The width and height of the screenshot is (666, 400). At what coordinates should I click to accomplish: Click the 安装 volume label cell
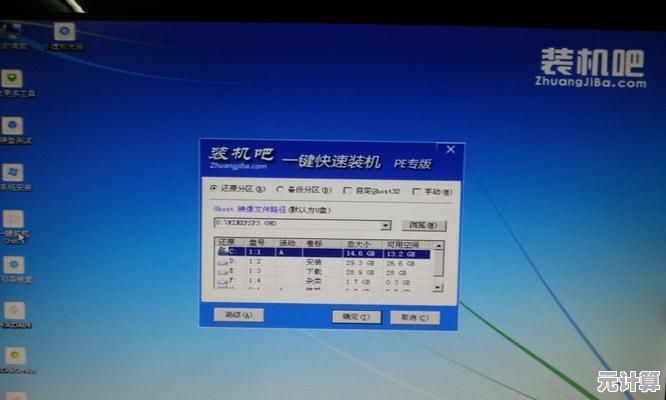[x=313, y=262]
